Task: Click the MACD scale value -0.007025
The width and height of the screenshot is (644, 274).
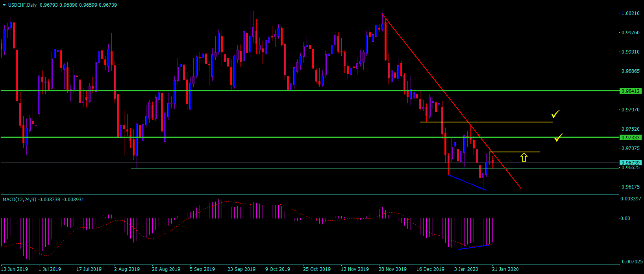Action: (631, 262)
